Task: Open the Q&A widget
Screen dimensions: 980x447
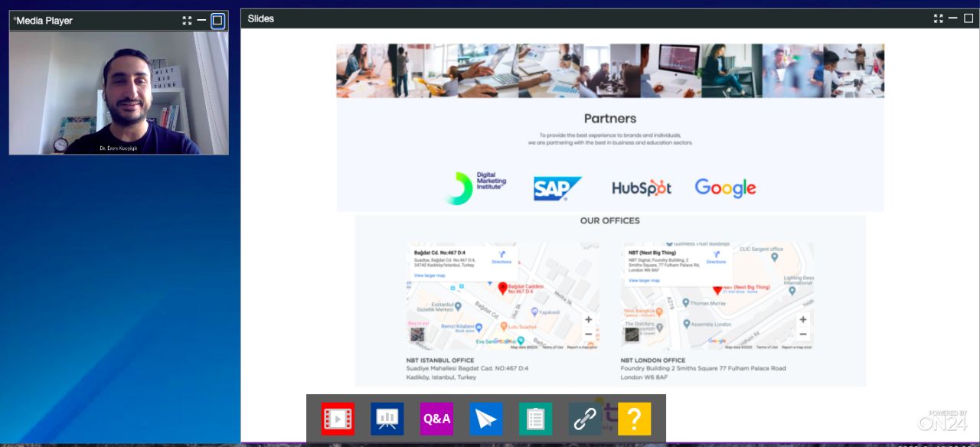Action: (x=436, y=419)
